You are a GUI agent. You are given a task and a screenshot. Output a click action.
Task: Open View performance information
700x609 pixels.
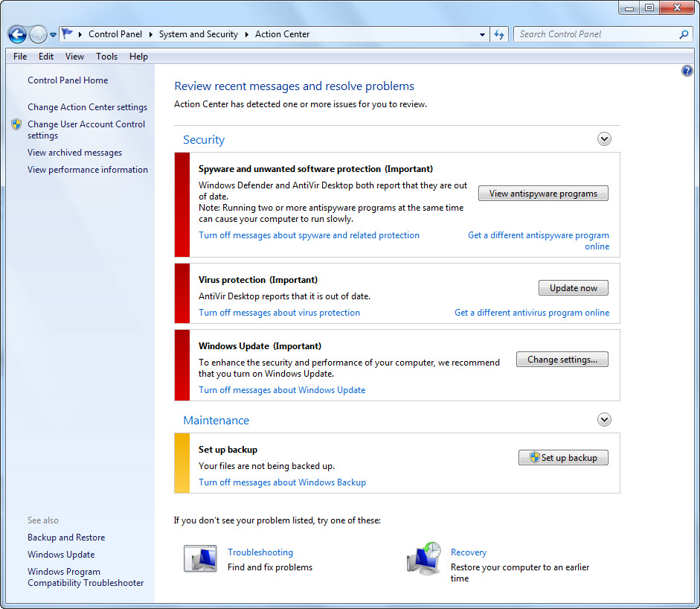(x=88, y=170)
